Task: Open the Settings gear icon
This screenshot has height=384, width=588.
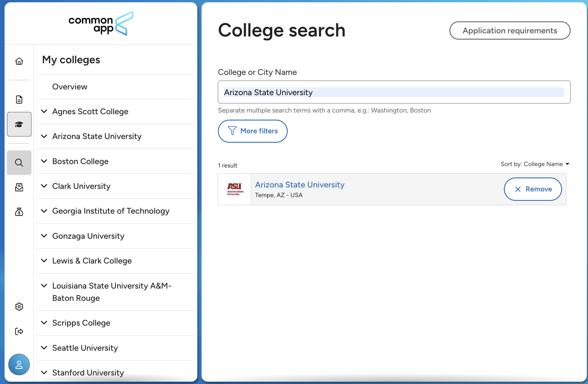Action: point(19,307)
